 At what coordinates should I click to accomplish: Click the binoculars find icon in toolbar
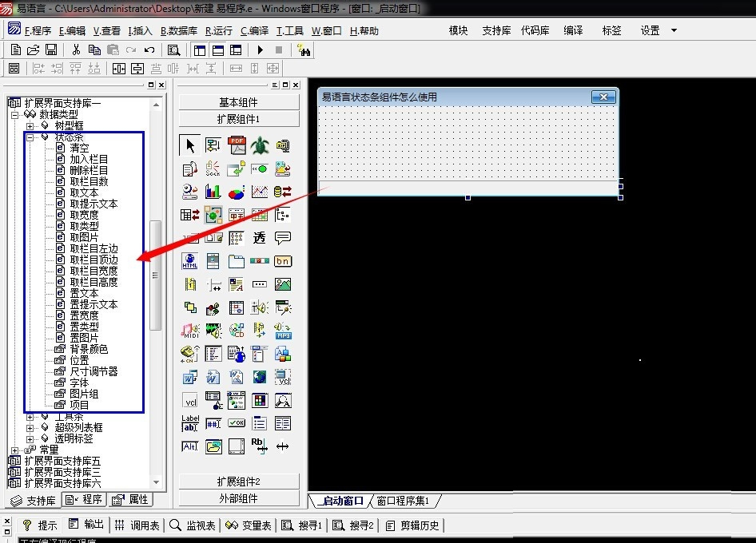pos(304,50)
